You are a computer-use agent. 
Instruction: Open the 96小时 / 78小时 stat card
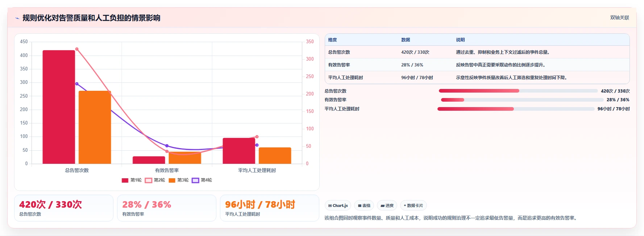click(x=270, y=208)
